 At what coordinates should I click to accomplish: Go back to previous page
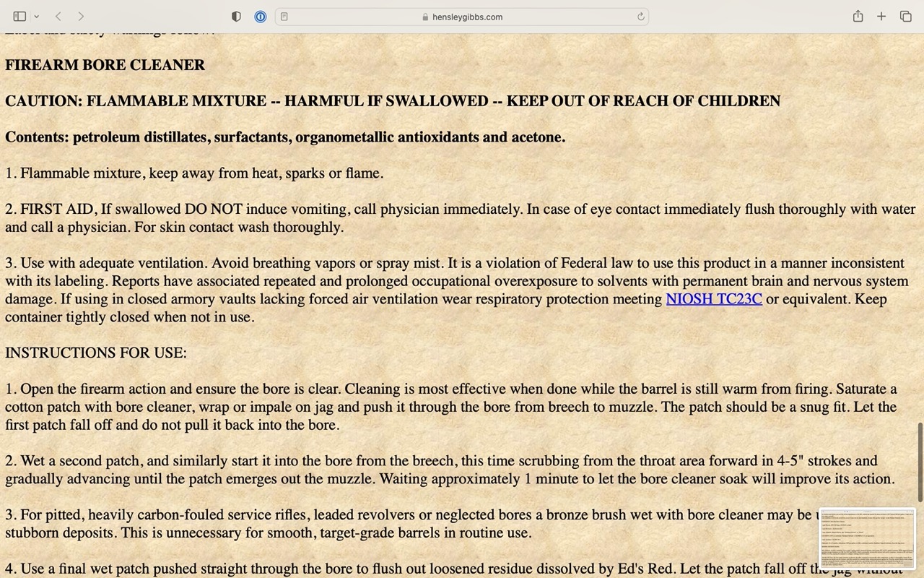click(x=58, y=17)
